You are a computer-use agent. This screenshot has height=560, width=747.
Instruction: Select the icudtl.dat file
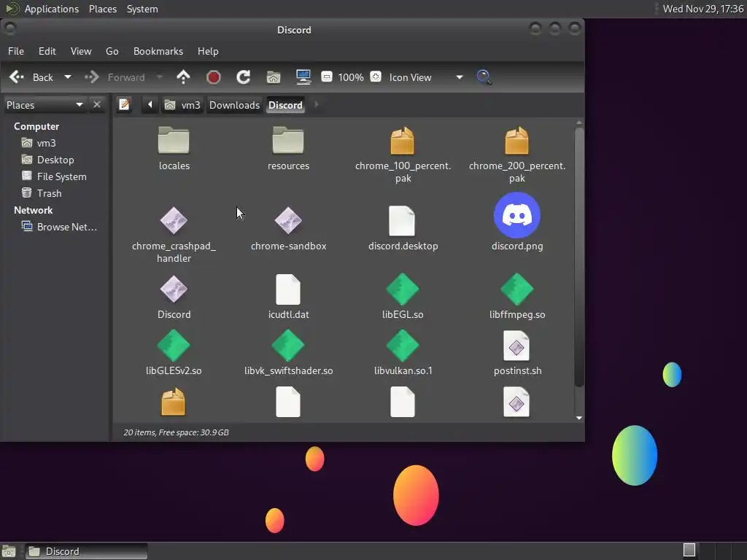(288, 297)
